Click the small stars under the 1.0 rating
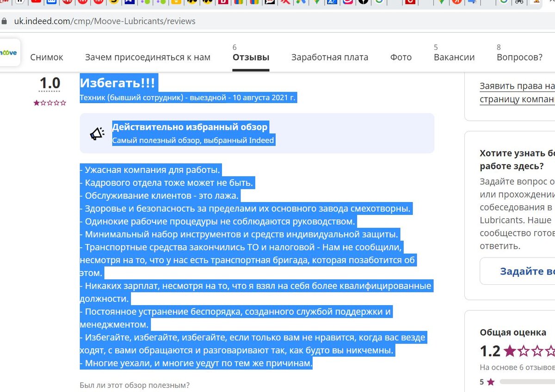The height and width of the screenshot is (392, 555). click(x=50, y=103)
